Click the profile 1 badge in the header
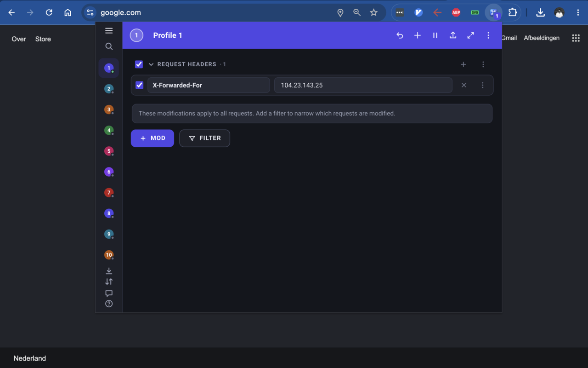 click(136, 35)
